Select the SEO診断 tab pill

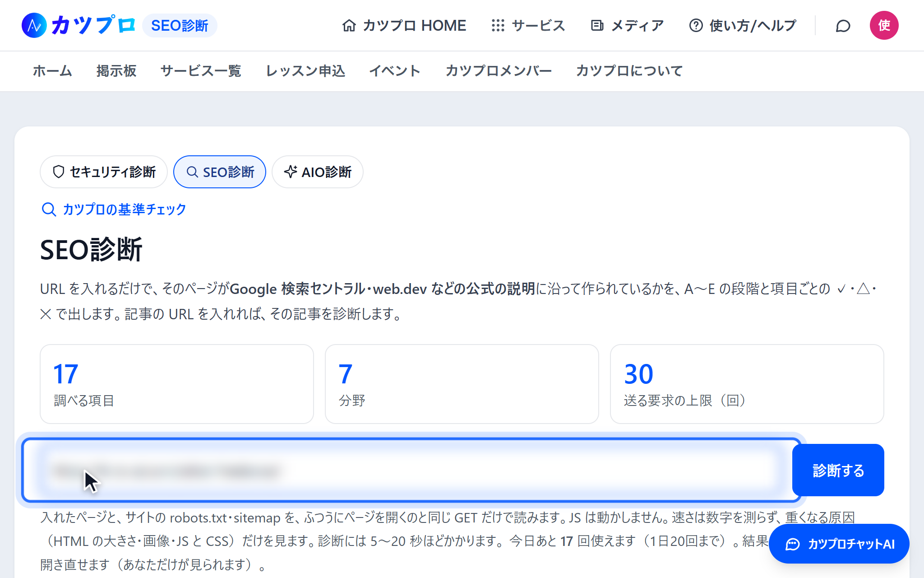220,172
